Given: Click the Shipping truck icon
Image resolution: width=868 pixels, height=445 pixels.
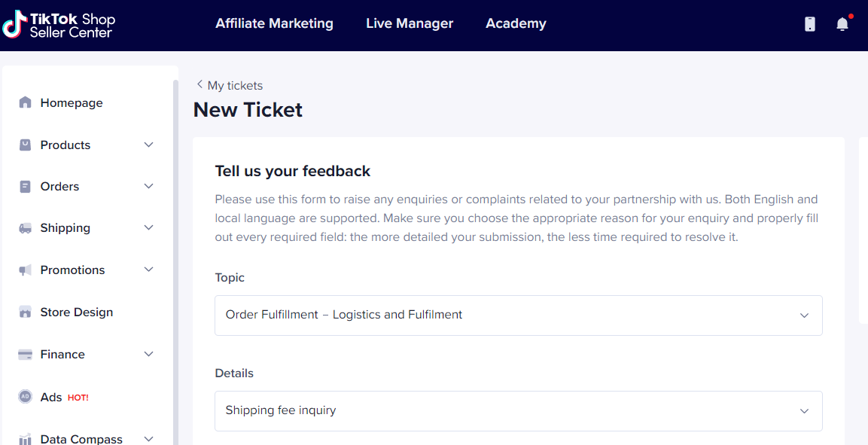Looking at the screenshot, I should pyautogui.click(x=26, y=228).
